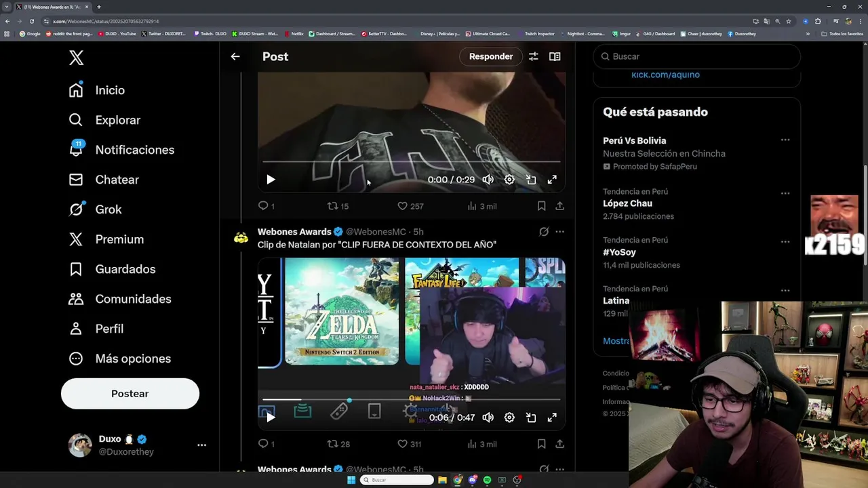The image size is (868, 488).
Task: Open López Chau trend options
Action: tap(785, 193)
